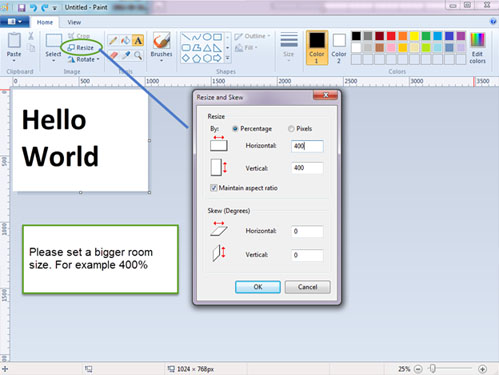The height and width of the screenshot is (375, 499).
Task: Adjust the zoom slider handle
Action: 432,368
